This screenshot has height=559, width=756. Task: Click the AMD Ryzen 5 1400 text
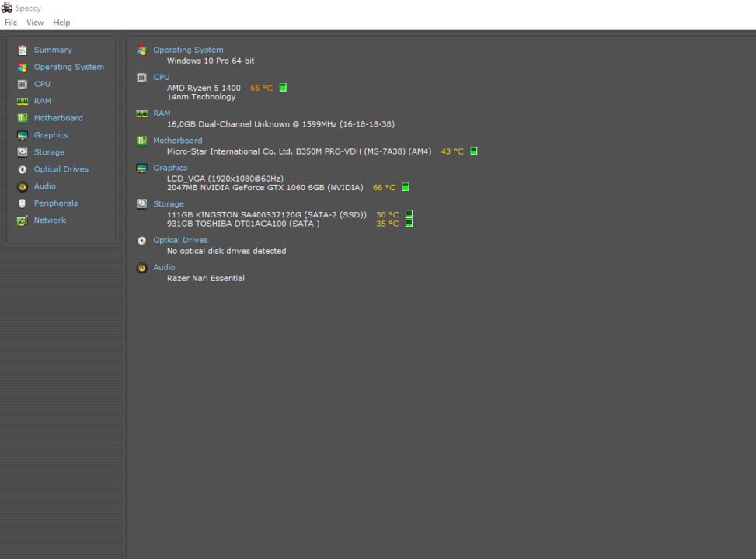[204, 88]
